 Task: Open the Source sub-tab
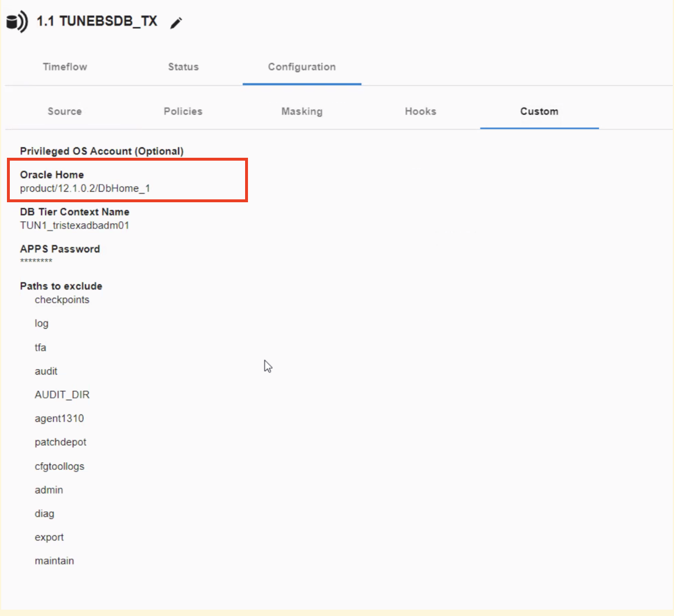click(x=65, y=112)
